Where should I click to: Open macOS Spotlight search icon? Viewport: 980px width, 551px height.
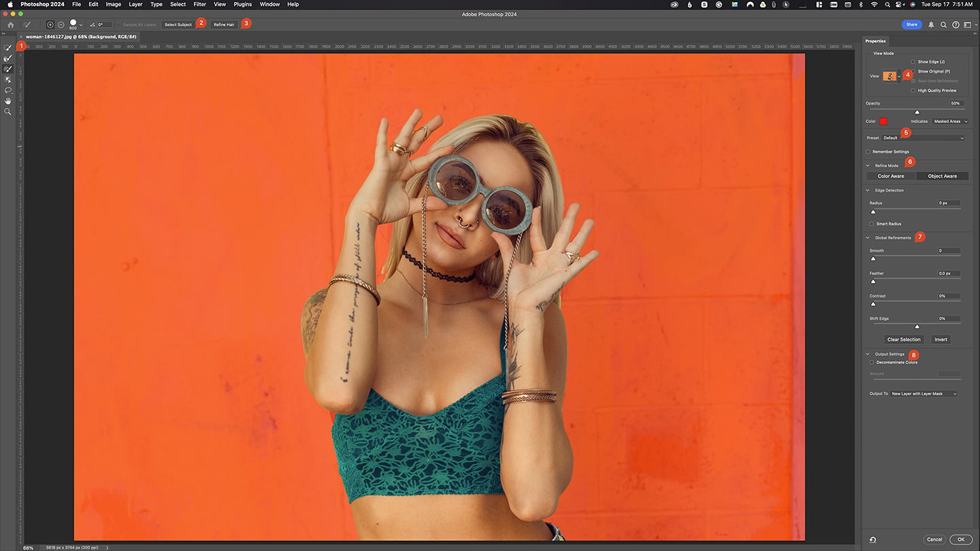click(888, 4)
